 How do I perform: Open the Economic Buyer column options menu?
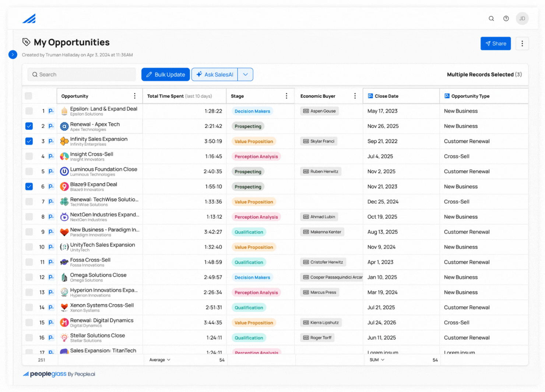[x=355, y=95]
